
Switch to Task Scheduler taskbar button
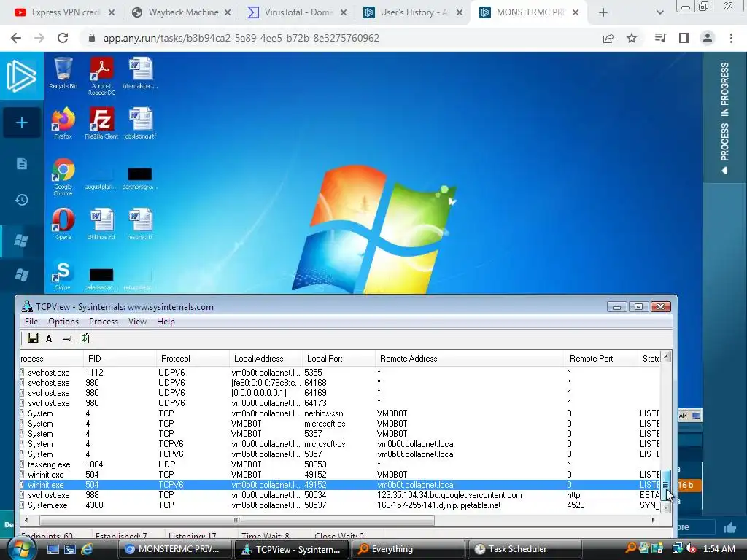point(525,549)
